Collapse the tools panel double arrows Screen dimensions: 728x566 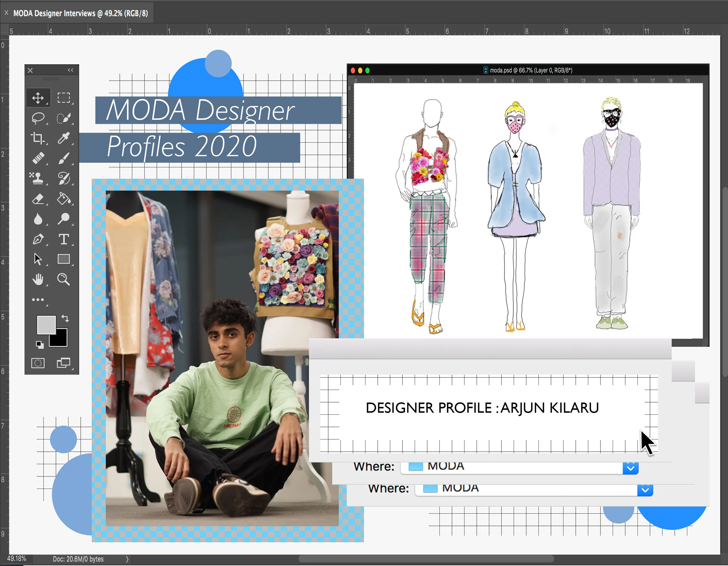70,70
